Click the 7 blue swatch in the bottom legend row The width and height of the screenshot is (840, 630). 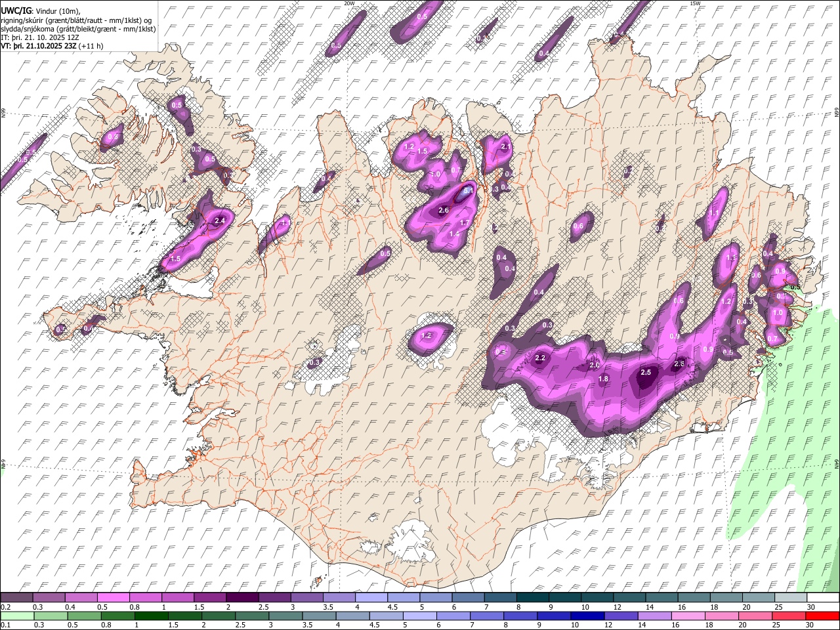point(486,616)
